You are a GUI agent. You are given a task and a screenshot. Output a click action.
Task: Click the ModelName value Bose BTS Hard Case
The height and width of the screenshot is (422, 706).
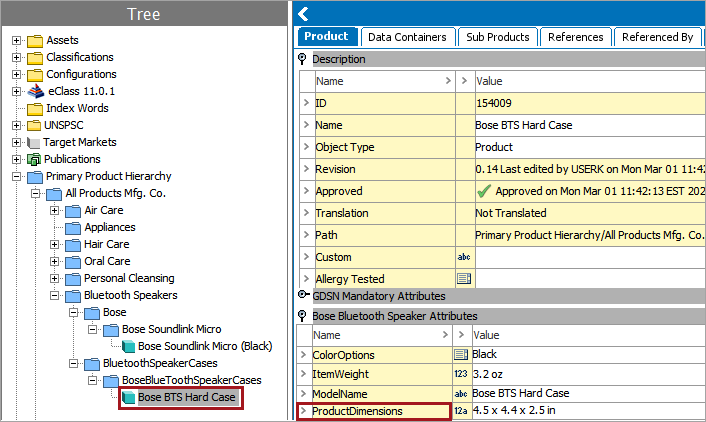(x=521, y=393)
